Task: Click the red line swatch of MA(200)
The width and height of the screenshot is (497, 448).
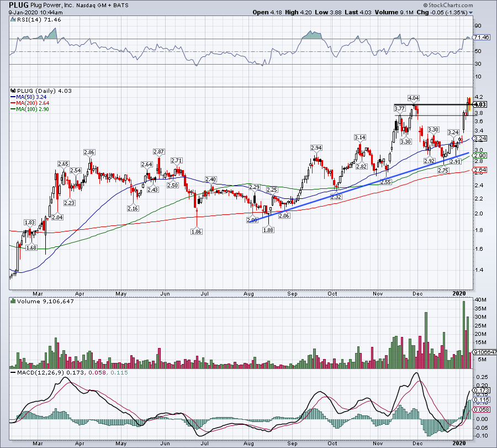Action: click(13, 103)
